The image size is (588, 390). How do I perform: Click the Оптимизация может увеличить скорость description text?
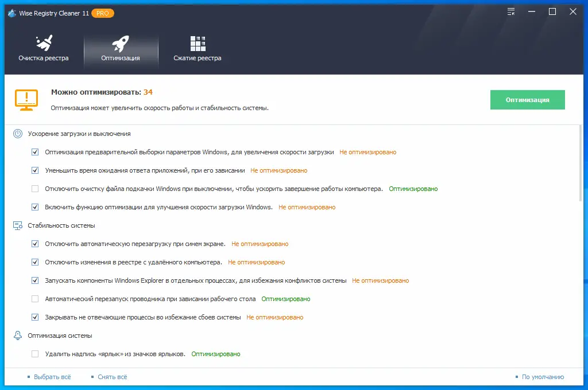point(160,108)
